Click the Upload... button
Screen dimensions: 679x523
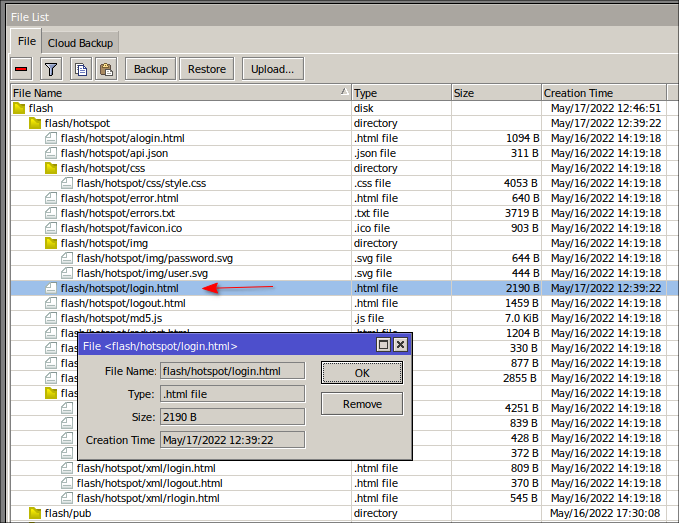click(x=272, y=69)
